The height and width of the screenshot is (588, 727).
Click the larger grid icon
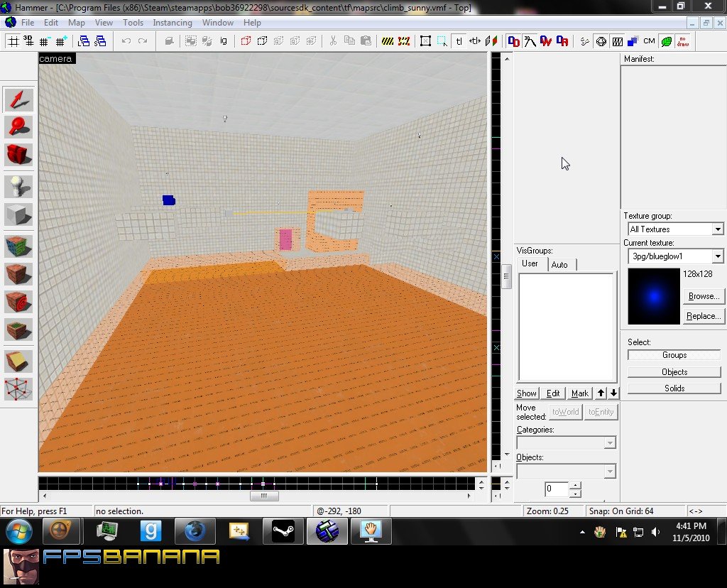(61, 42)
